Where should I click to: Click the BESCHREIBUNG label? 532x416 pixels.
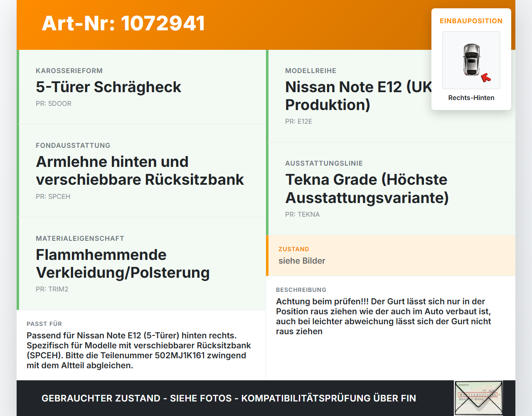[301, 290]
